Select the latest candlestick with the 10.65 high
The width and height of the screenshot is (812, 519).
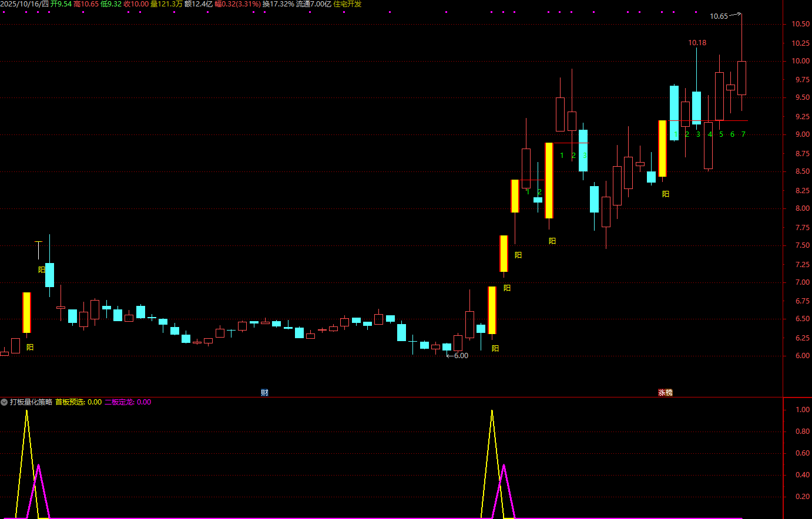click(x=741, y=77)
